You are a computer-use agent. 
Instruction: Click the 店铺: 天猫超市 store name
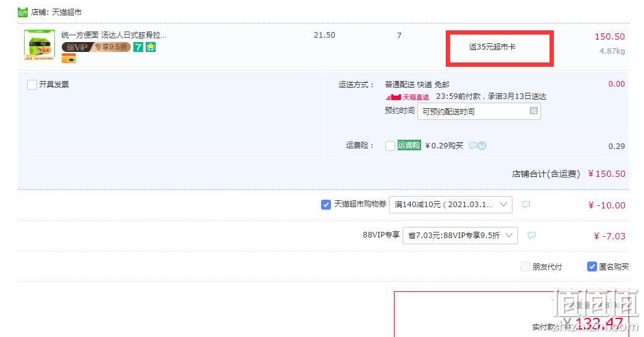(56, 12)
